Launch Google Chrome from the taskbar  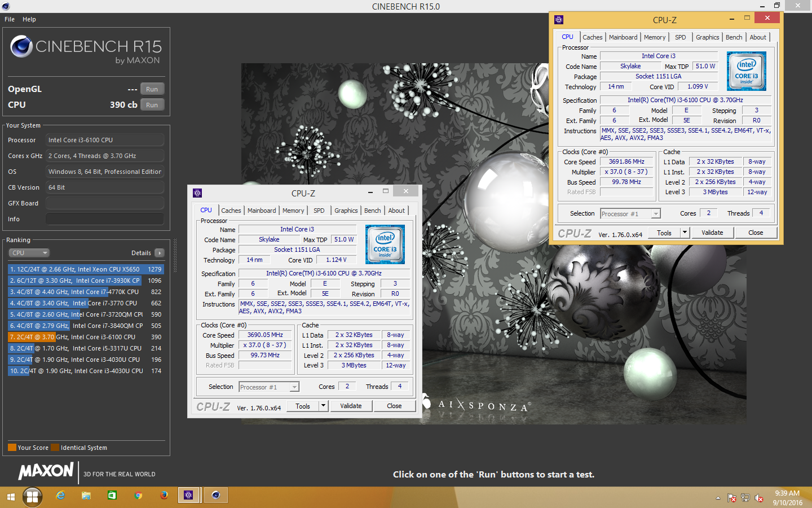[138, 496]
